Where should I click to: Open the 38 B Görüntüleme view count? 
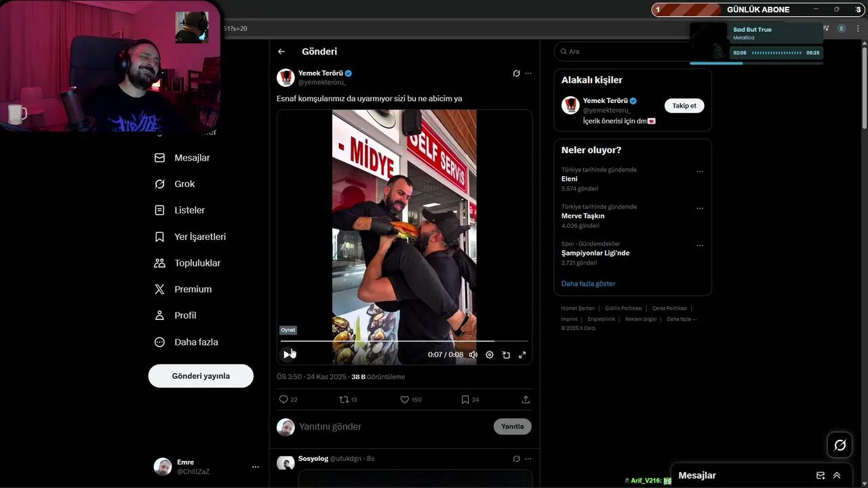pos(378,377)
